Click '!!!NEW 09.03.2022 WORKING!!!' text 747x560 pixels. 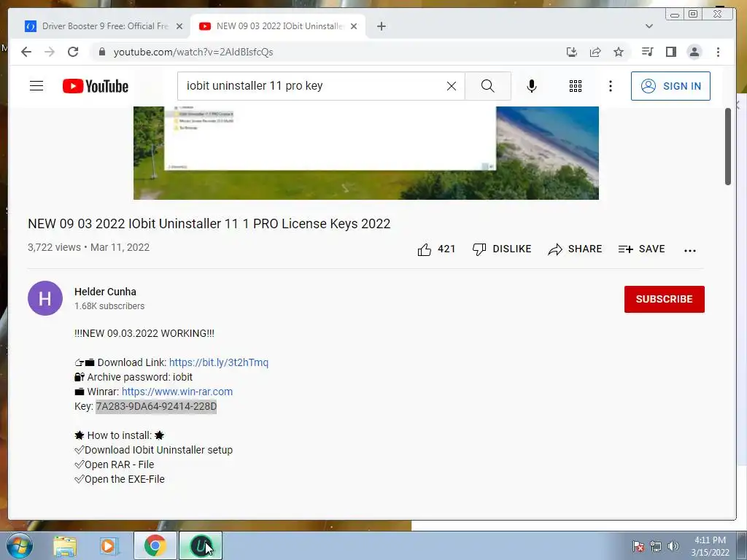point(144,333)
